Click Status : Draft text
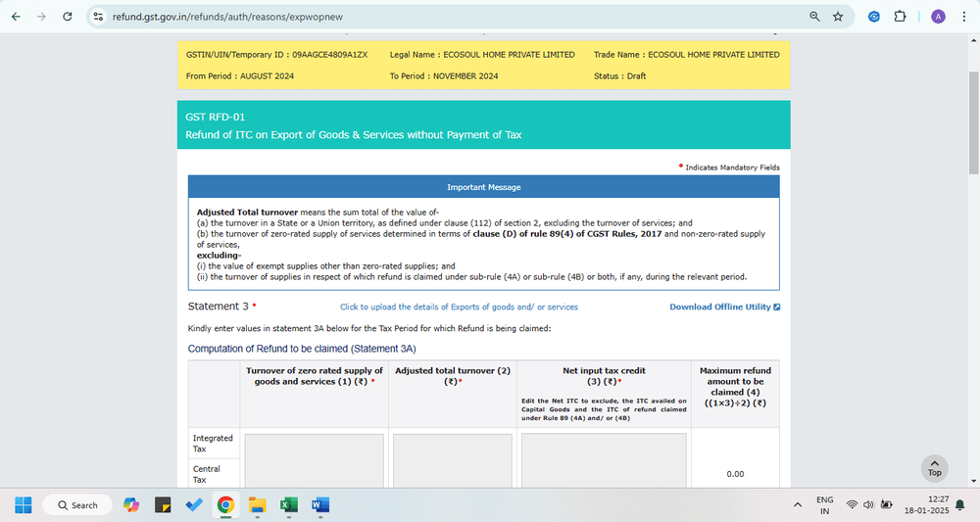980x522 pixels. (620, 76)
